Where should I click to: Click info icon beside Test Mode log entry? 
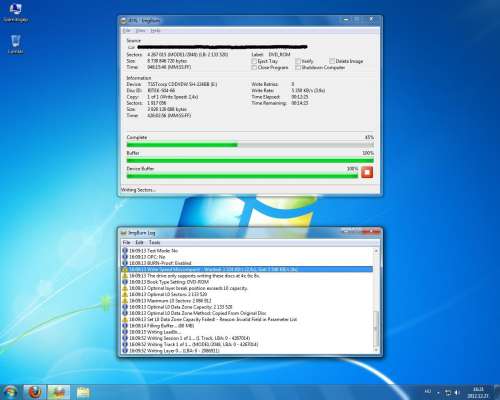pyautogui.click(x=125, y=250)
